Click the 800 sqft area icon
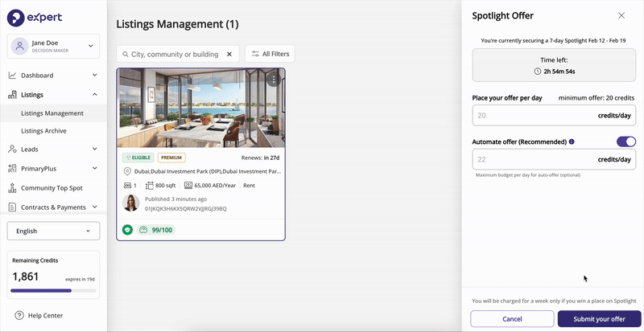This screenshot has height=332, width=644. [x=149, y=186]
